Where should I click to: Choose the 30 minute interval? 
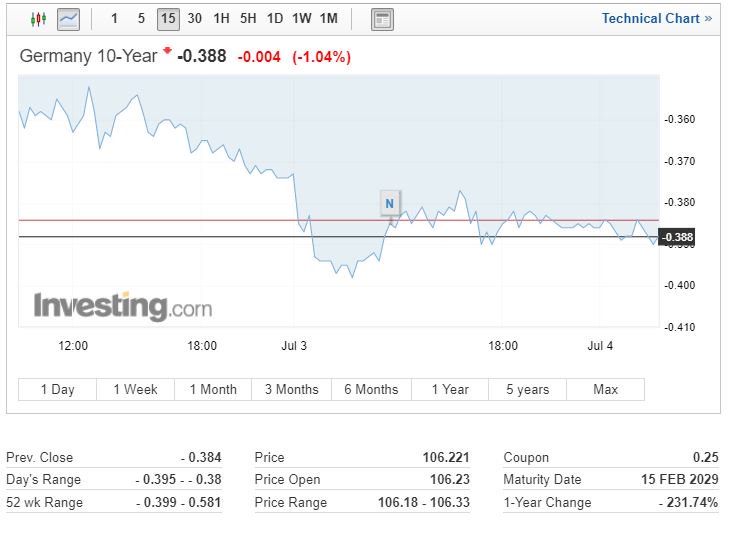[x=194, y=18]
